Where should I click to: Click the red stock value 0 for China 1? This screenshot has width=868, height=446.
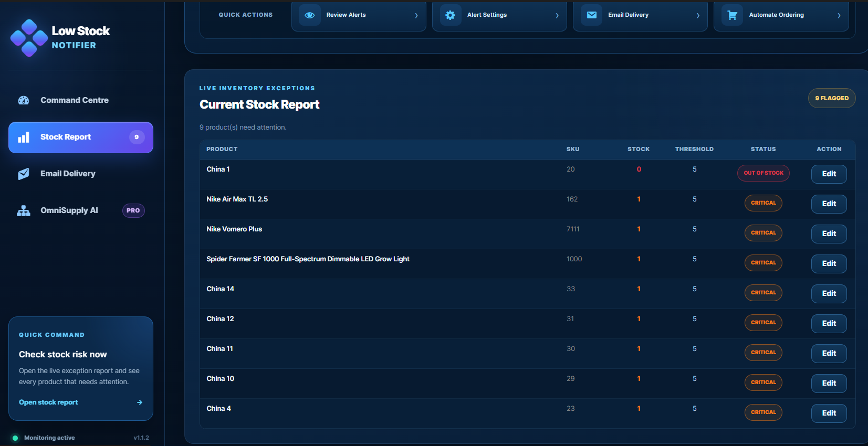click(x=639, y=169)
